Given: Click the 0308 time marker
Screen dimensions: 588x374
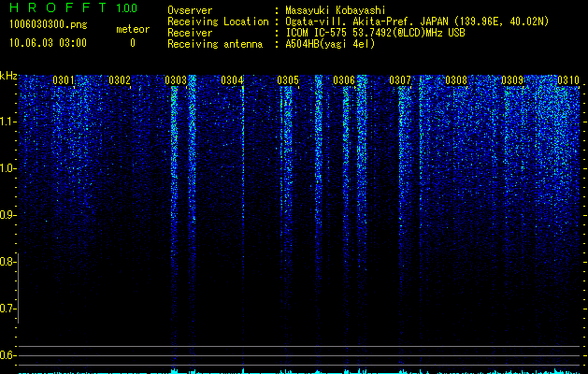Looking at the screenshot, I should pyautogui.click(x=456, y=80).
